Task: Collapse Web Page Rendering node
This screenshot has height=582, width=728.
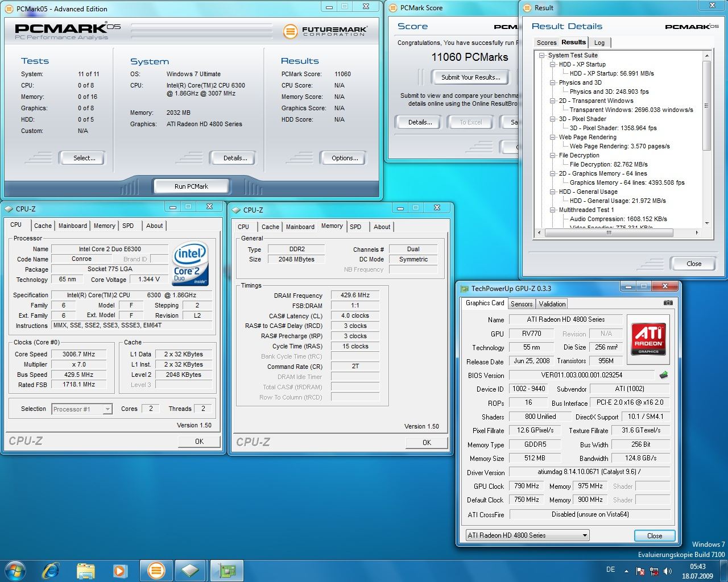Action: pyautogui.click(x=553, y=137)
